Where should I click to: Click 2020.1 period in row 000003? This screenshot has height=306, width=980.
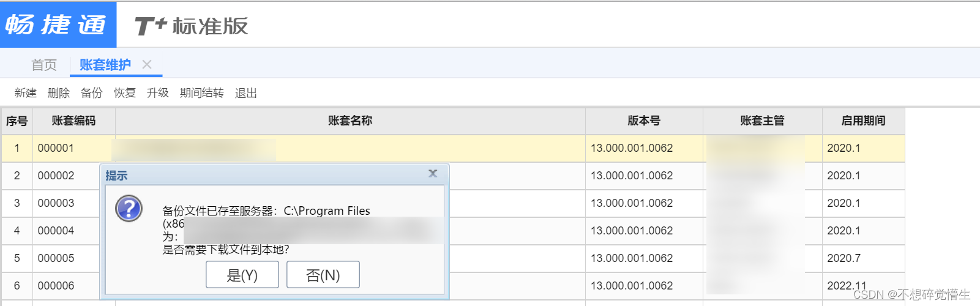point(864,203)
